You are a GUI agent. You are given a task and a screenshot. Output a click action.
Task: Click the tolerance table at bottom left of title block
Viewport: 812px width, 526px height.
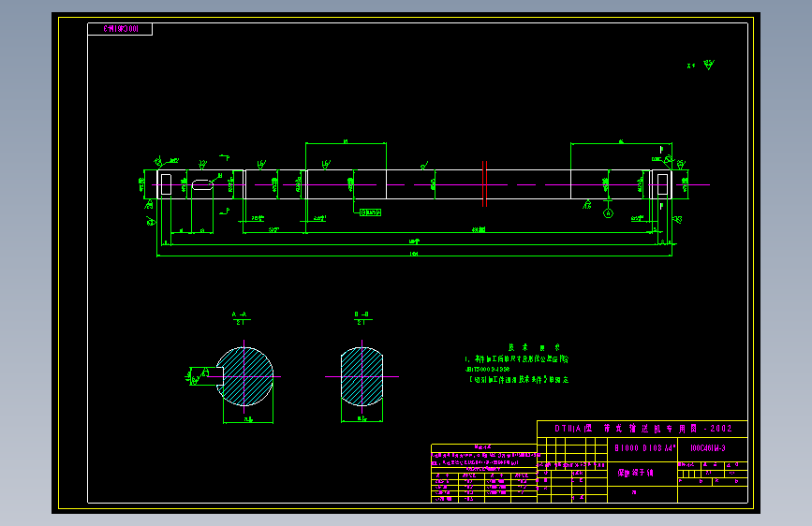click(x=484, y=474)
